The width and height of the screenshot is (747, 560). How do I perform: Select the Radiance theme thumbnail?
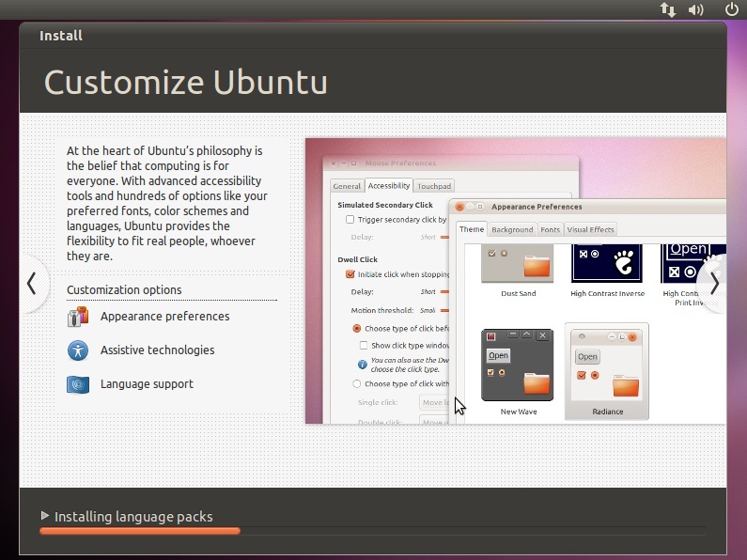(607, 370)
